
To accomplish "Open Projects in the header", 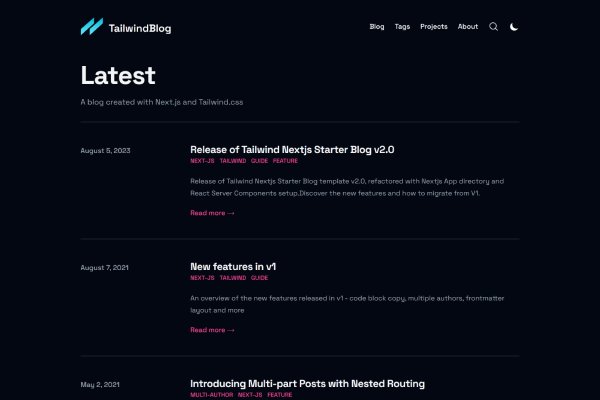I will [434, 27].
